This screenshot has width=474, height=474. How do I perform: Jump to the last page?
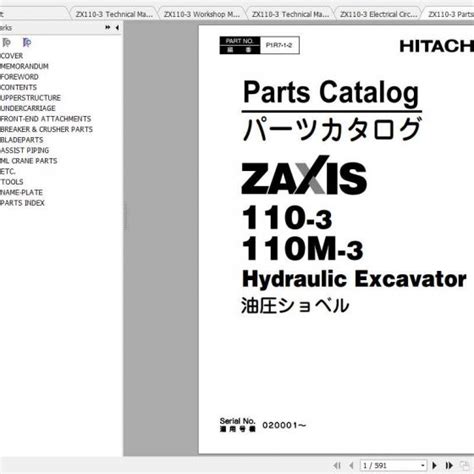pos(449,465)
